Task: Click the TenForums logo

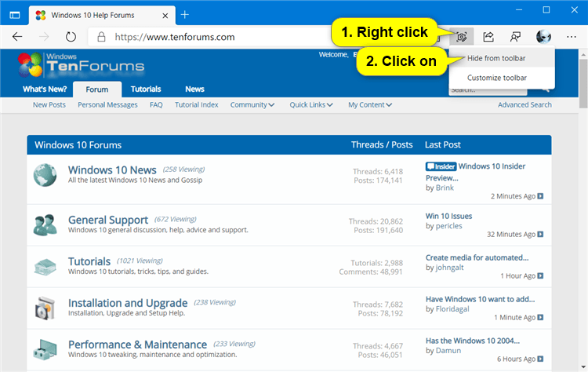Action: click(x=81, y=64)
